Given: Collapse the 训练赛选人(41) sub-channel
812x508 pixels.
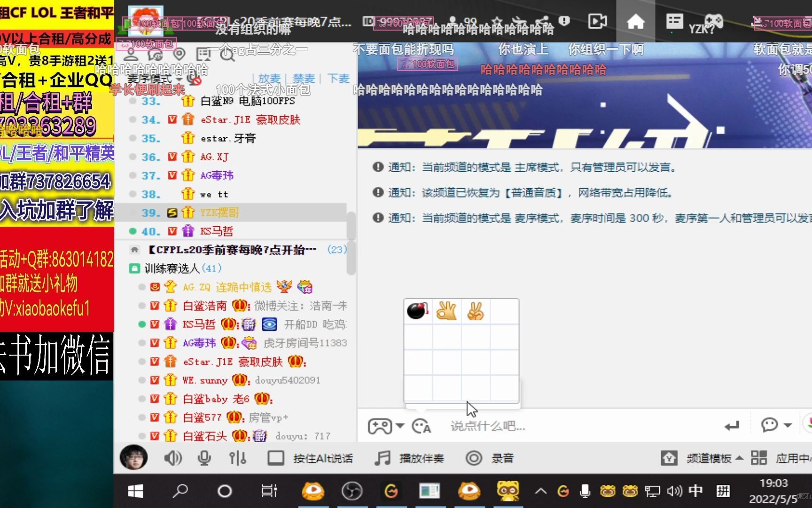Looking at the screenshot, I should pos(134,269).
